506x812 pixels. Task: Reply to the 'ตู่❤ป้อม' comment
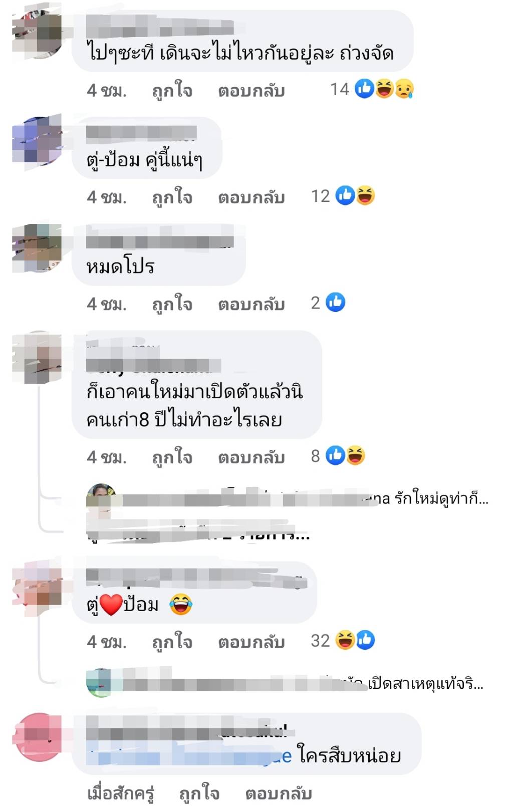pyautogui.click(x=251, y=642)
